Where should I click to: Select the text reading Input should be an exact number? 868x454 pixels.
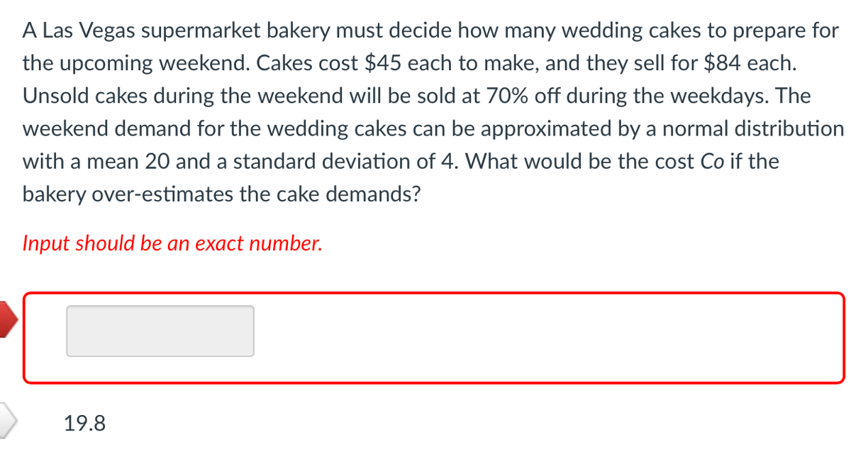click(x=172, y=243)
